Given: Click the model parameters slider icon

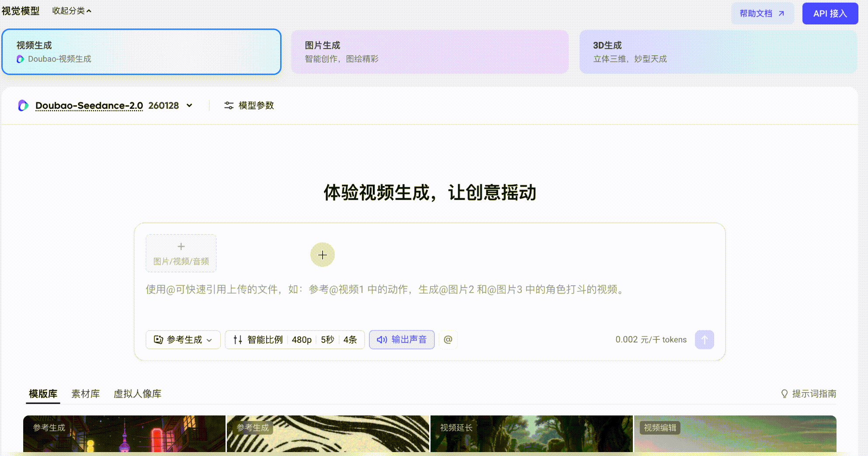Looking at the screenshot, I should 229,105.
